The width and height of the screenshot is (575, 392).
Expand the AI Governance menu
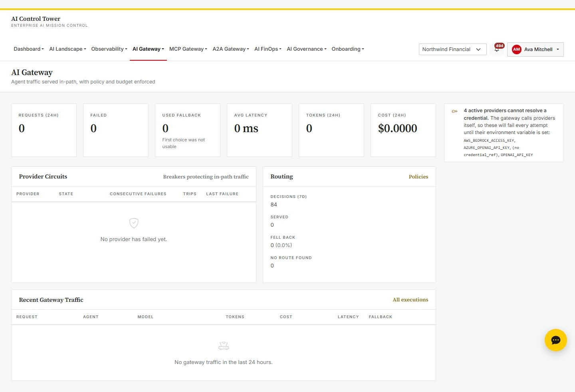(x=307, y=49)
